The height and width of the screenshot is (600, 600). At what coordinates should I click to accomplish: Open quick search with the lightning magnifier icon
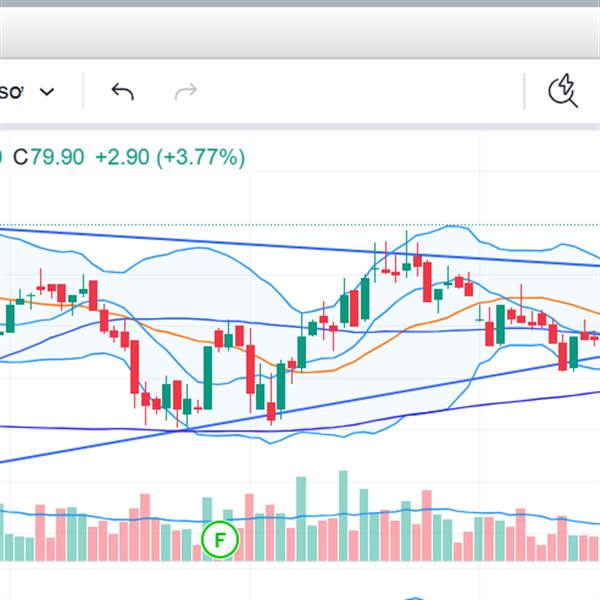pos(563,92)
